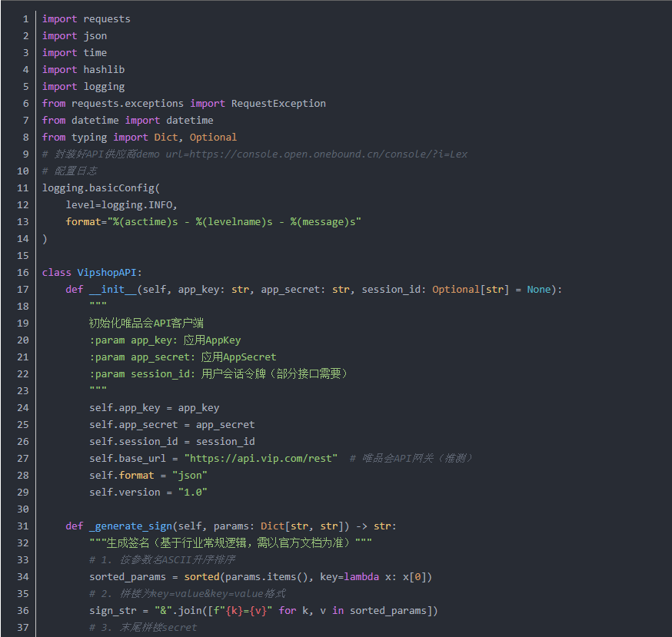672x637 pixels.
Task: Click the "1.0" version string
Action: point(192,492)
